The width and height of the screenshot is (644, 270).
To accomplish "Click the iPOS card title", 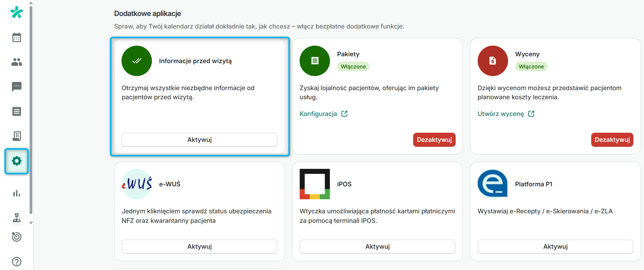I will coord(344,184).
